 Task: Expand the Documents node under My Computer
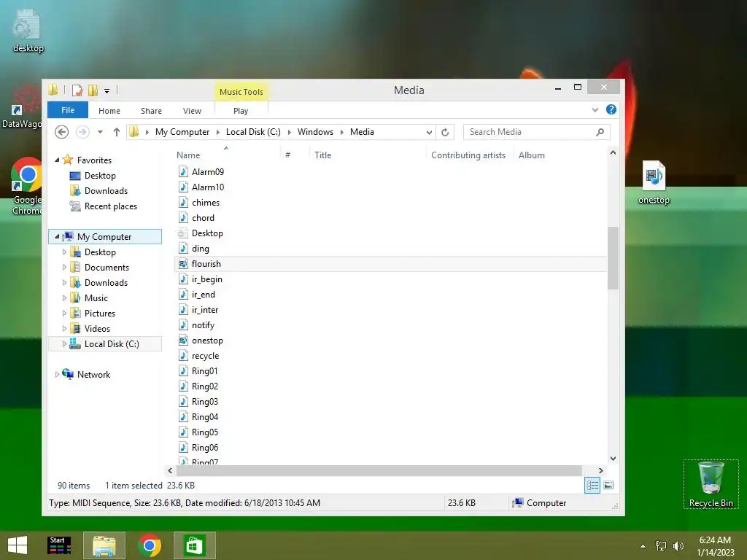pos(64,267)
